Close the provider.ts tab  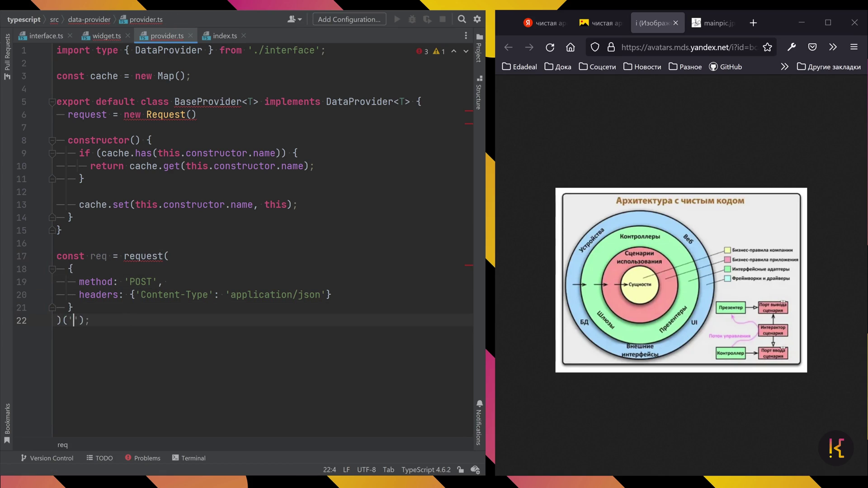tap(190, 36)
